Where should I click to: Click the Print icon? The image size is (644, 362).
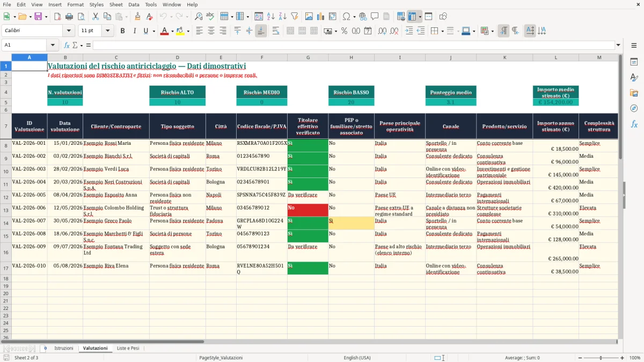coord(69,17)
